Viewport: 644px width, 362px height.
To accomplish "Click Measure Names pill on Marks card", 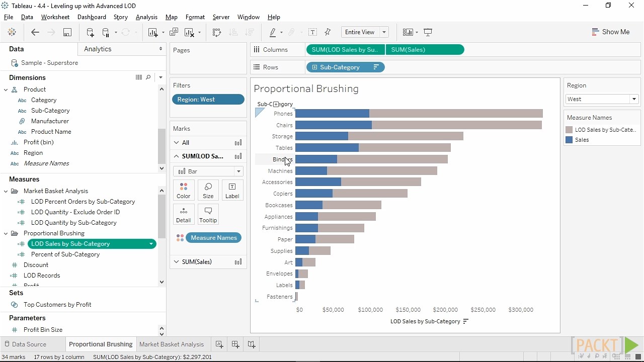I will (x=213, y=238).
